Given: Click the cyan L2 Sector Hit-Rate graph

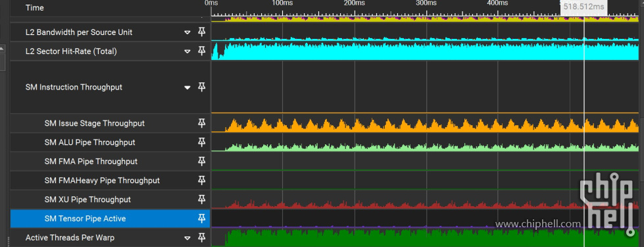Looking at the screenshot, I should (x=425, y=52).
